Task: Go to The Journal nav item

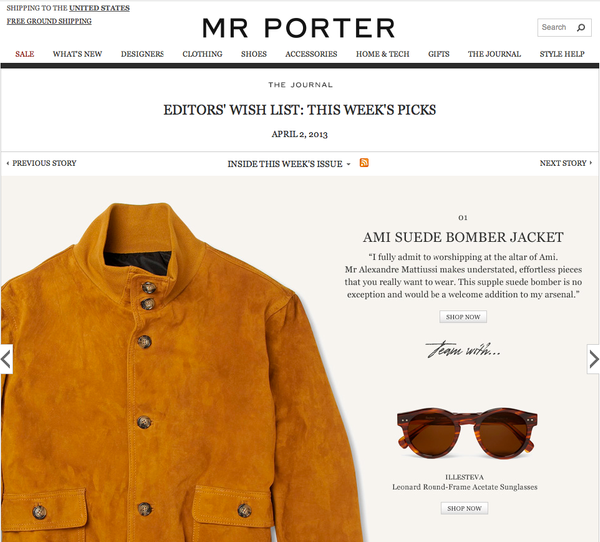Action: (x=494, y=54)
